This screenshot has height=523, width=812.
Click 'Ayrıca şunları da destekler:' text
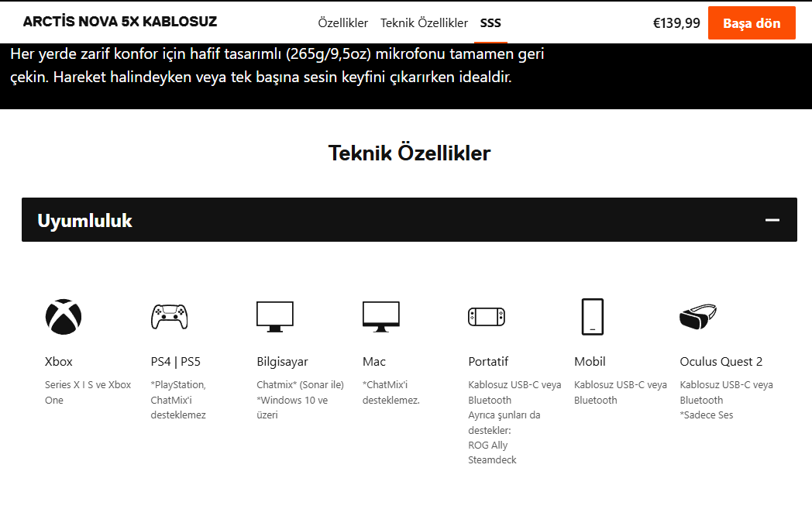point(504,422)
